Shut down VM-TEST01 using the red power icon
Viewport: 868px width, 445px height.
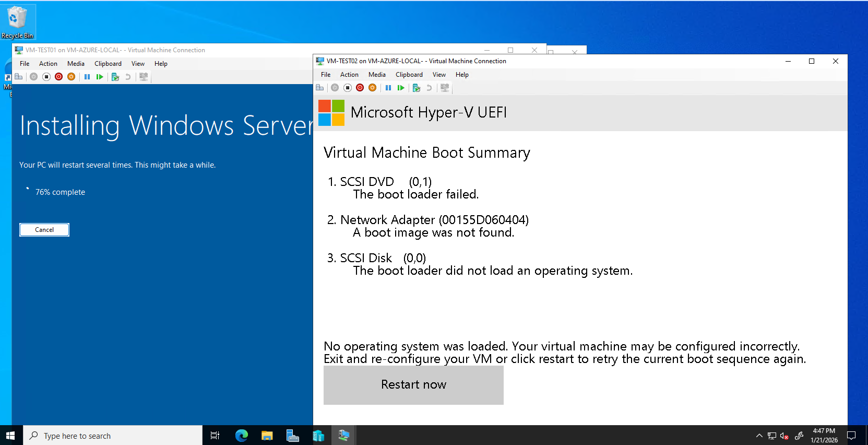(x=59, y=77)
